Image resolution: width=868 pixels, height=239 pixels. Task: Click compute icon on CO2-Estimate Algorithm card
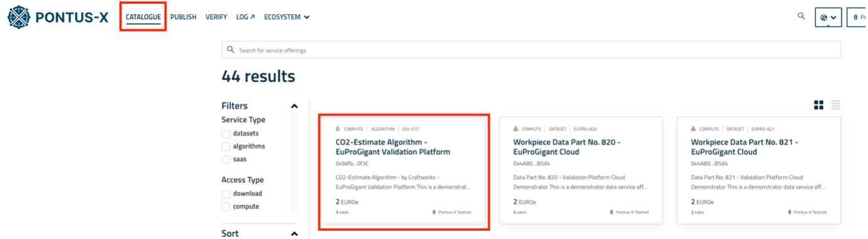pos(338,129)
